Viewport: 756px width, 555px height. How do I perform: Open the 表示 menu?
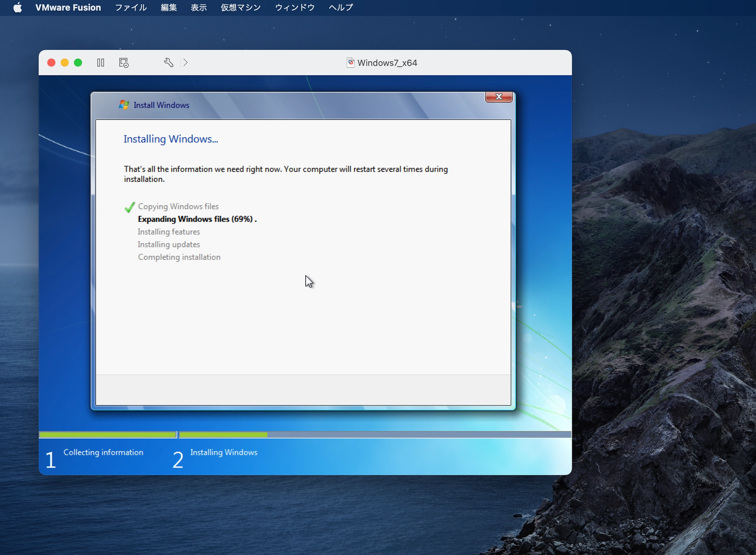[x=198, y=7]
